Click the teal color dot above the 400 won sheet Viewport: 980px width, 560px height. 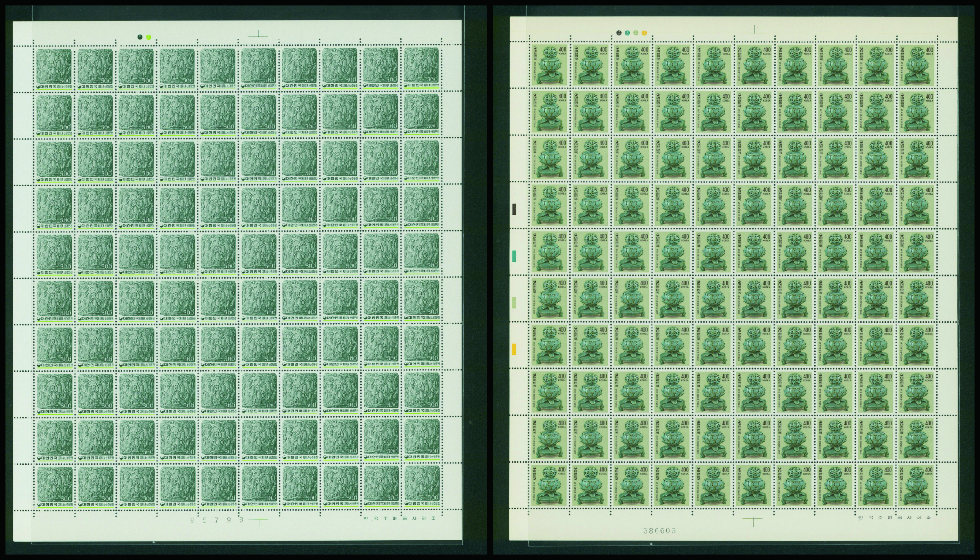[x=627, y=33]
